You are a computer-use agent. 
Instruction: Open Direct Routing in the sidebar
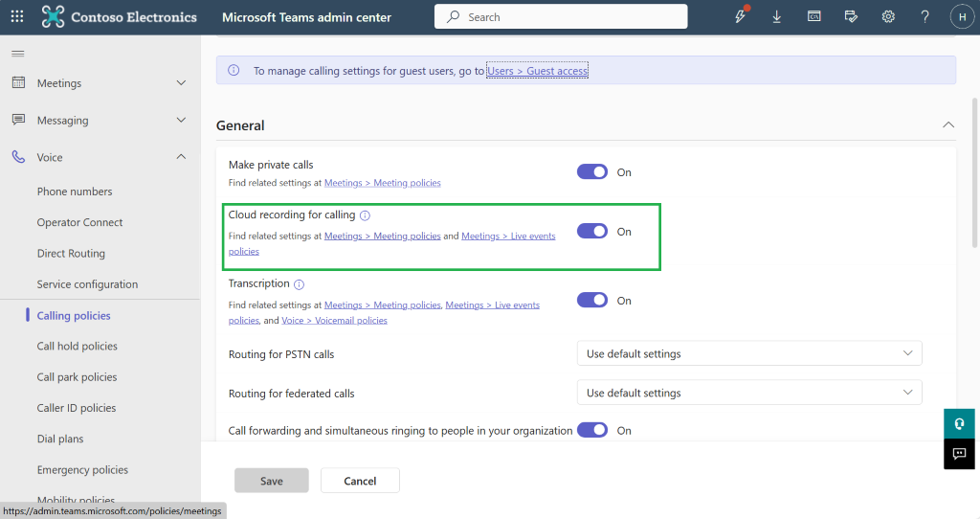(x=71, y=253)
